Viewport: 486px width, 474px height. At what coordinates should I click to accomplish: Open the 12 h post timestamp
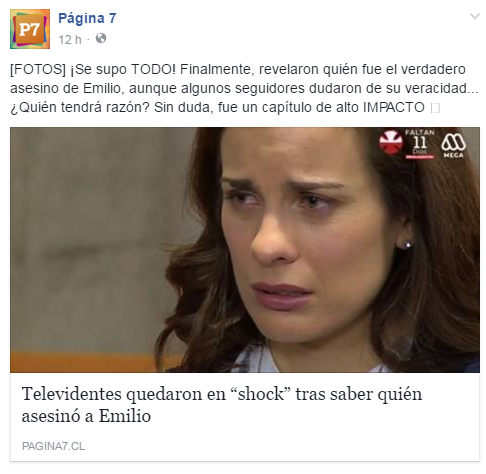(70, 40)
